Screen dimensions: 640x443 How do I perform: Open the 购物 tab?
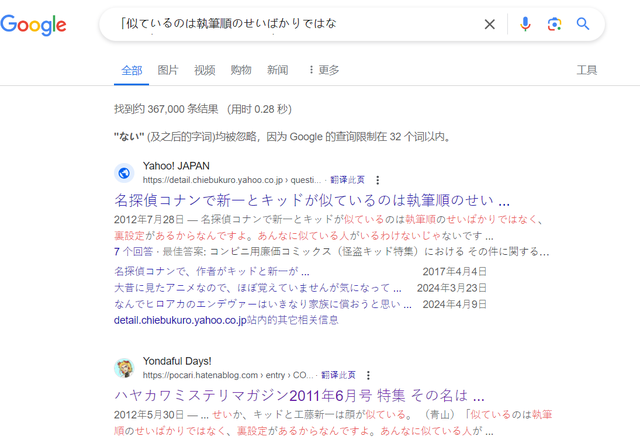pos(241,70)
